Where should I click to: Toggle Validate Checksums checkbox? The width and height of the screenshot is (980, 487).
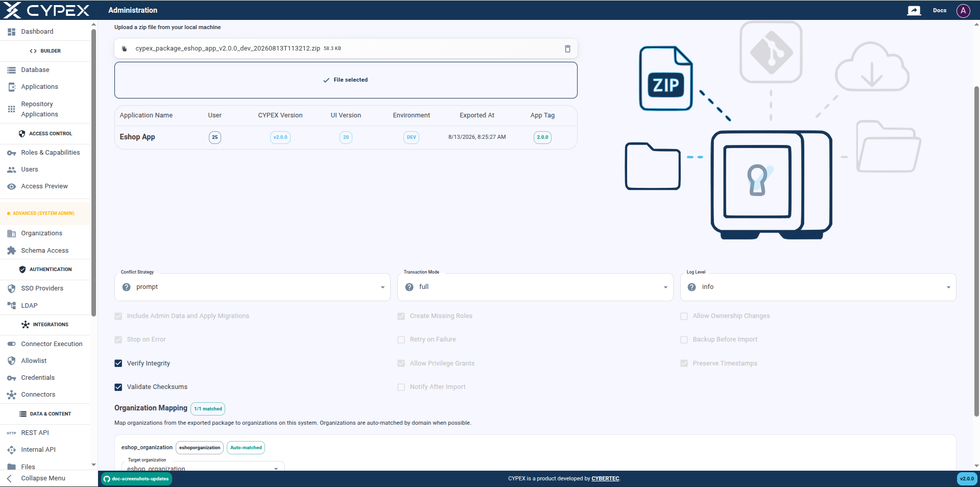pyautogui.click(x=118, y=387)
